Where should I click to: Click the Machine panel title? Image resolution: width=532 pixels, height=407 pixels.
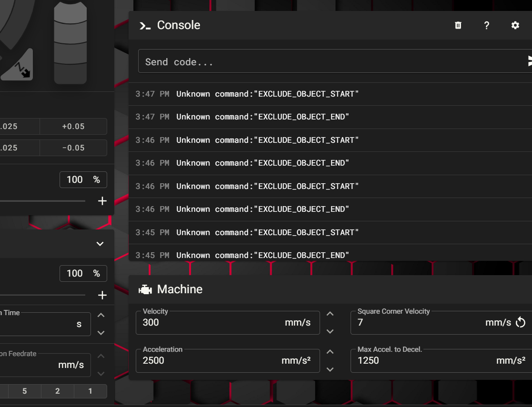[180, 289]
